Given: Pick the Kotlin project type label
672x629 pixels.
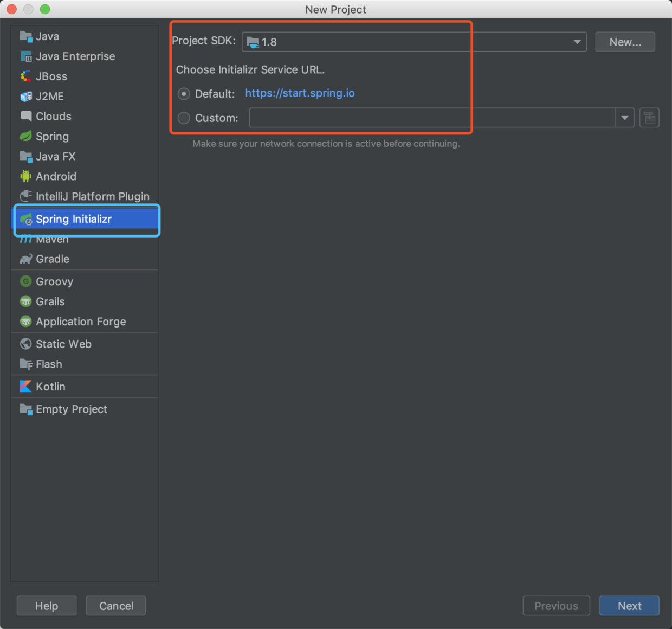Looking at the screenshot, I should [x=50, y=387].
